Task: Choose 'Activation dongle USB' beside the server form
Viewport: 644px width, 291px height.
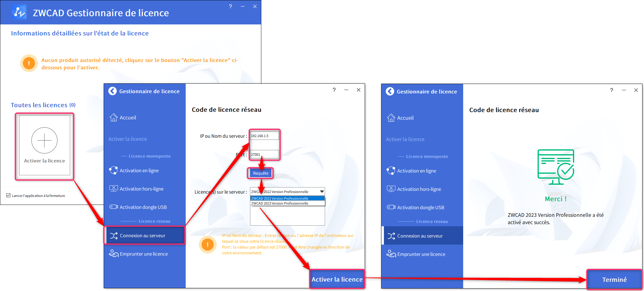Action: (143, 207)
